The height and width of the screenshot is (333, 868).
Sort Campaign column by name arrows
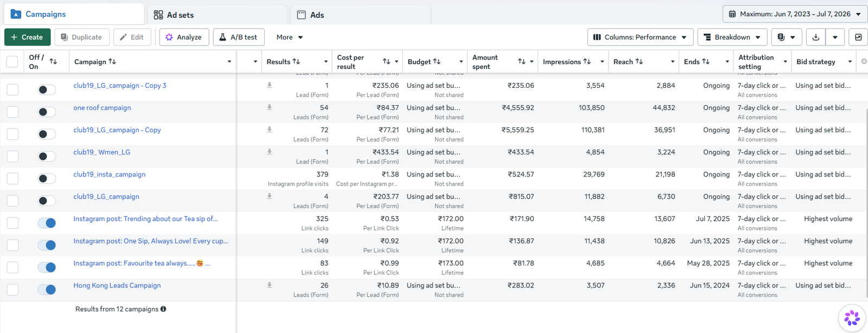click(112, 61)
